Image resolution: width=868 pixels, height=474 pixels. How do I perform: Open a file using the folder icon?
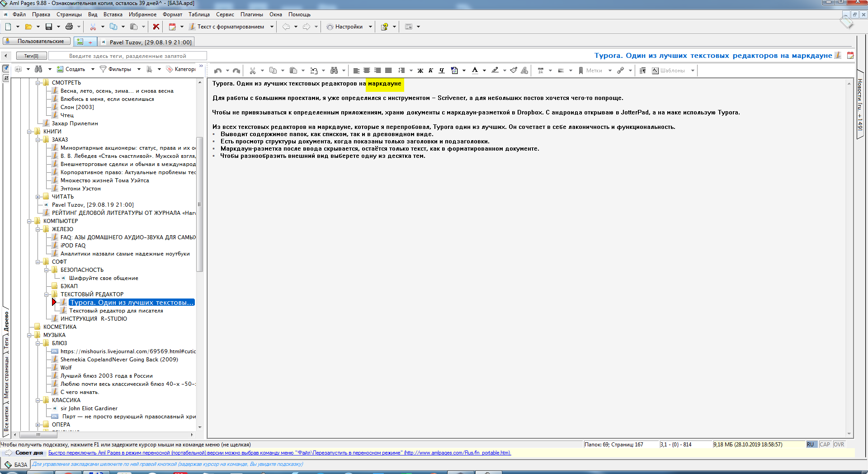point(28,27)
